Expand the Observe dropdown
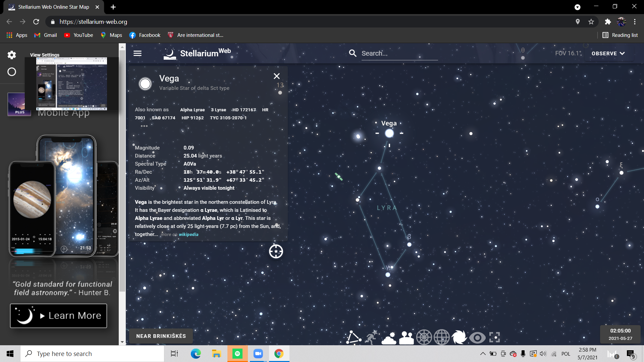This screenshot has width=644, height=362. 608,53
